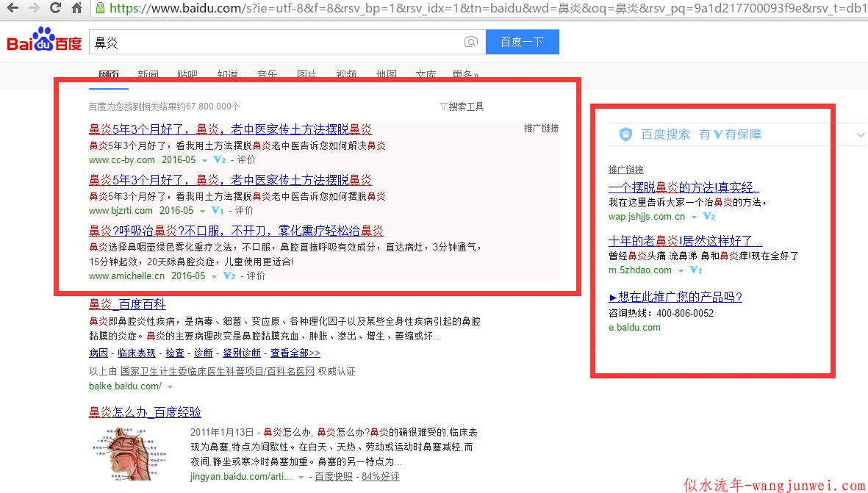Viewport: 868px width, 493px height.
Task: Open dropdown arrow after www.cc-by.com 2016-05
Action: pyautogui.click(x=204, y=160)
